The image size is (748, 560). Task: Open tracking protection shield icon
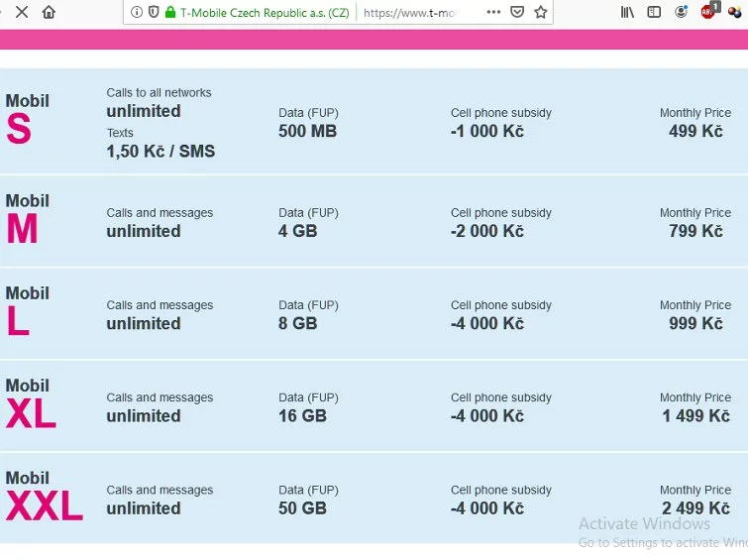point(154,13)
